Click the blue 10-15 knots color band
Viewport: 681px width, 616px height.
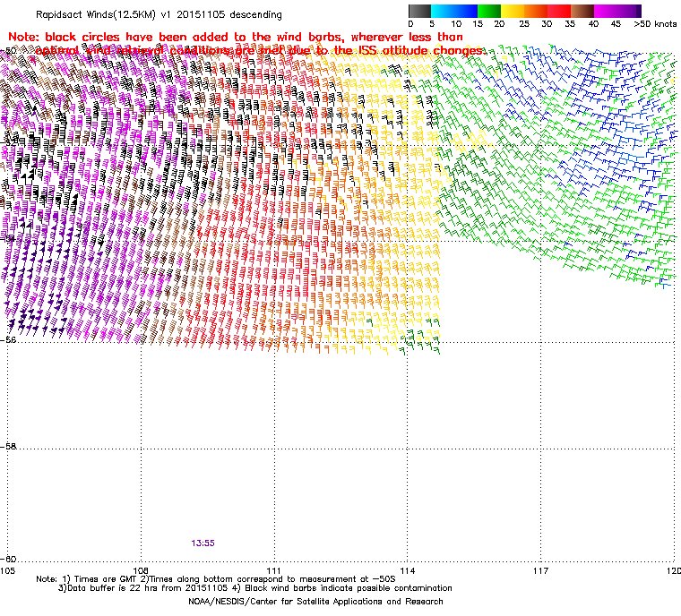click(466, 11)
